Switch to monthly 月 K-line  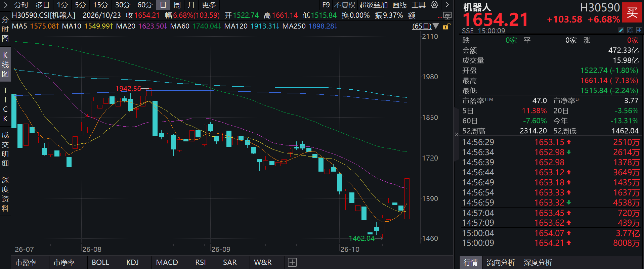tap(191, 5)
